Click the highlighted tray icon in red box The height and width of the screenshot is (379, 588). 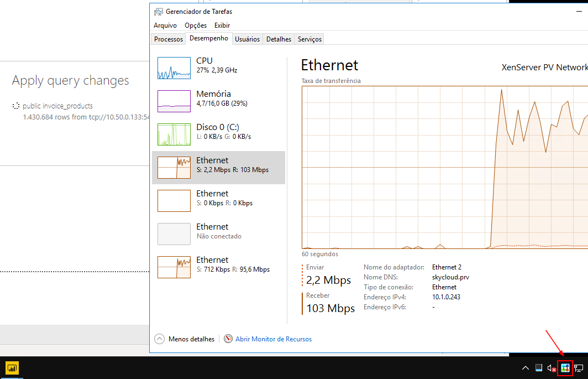[565, 368]
